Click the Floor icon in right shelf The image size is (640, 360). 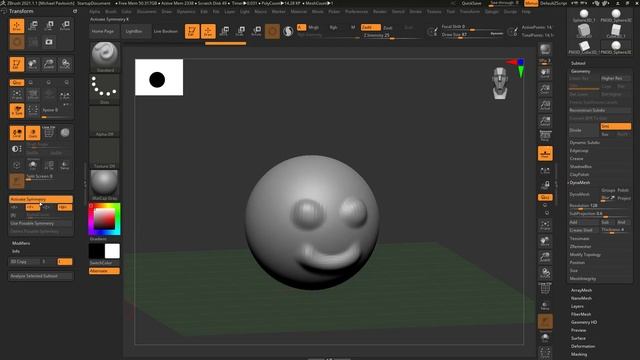point(545,153)
